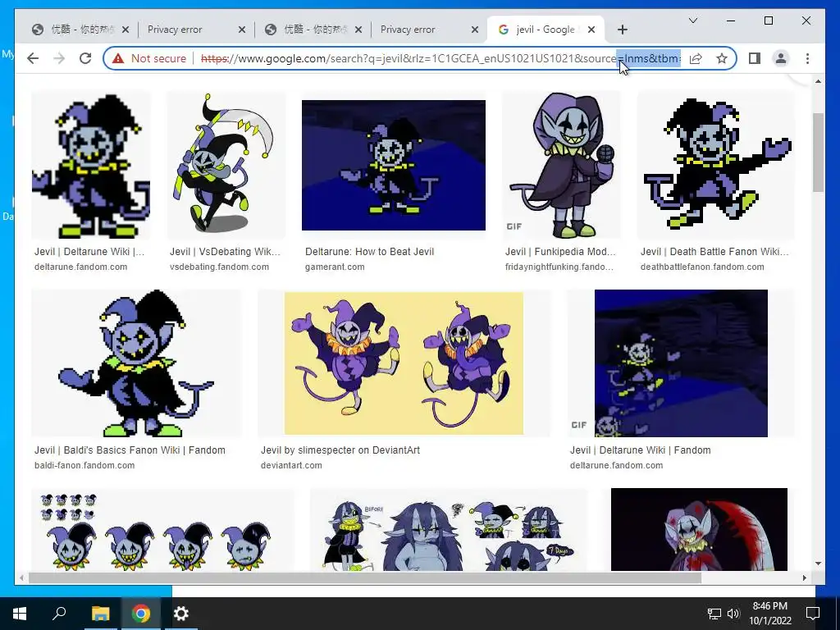Click the gamerant.com source text
Viewport: 840px width, 630px height.
pyautogui.click(x=335, y=267)
